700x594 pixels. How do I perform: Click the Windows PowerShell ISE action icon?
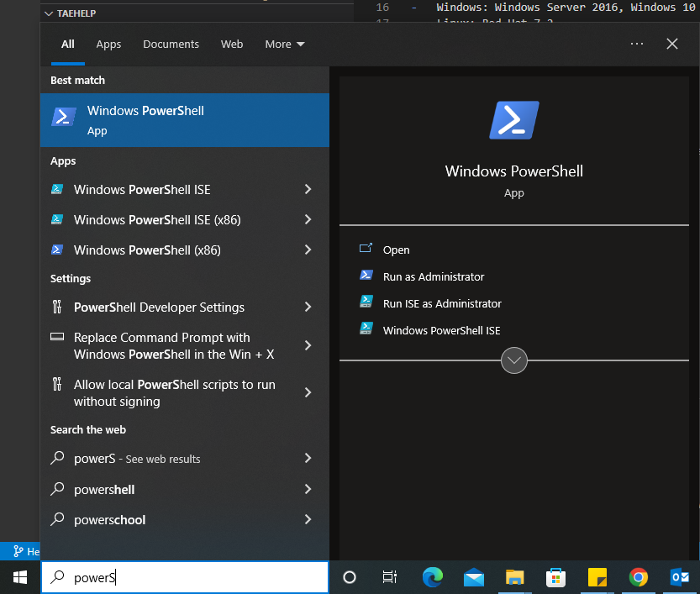point(366,329)
